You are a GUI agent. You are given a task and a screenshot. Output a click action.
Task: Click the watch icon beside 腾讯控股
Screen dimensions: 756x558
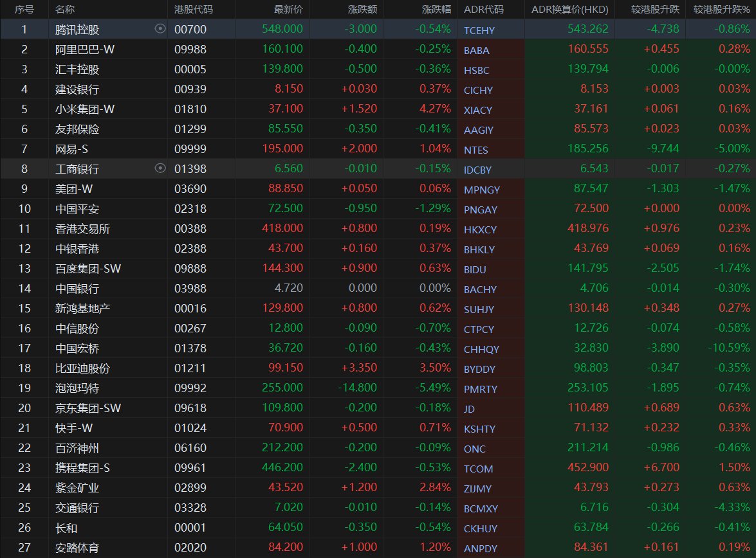coord(160,29)
